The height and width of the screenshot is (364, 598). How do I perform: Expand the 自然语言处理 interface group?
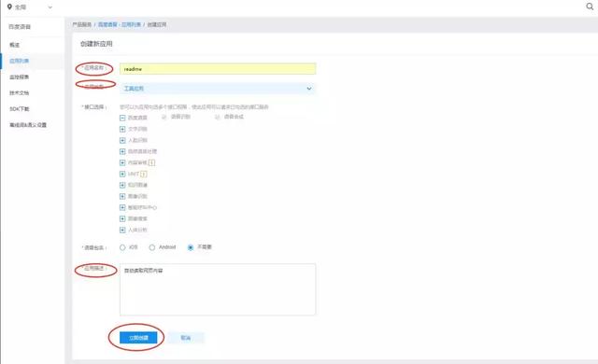click(122, 151)
